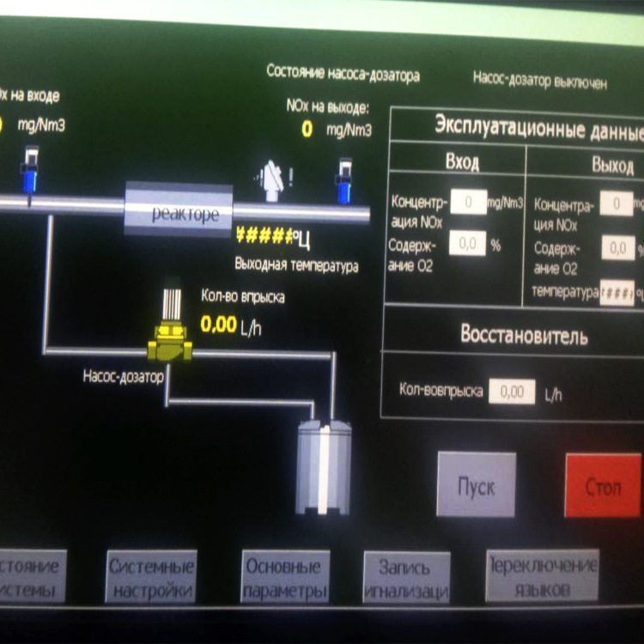
Task: Click the blue inlet NOx sensor icon
Action: pyautogui.click(x=30, y=171)
